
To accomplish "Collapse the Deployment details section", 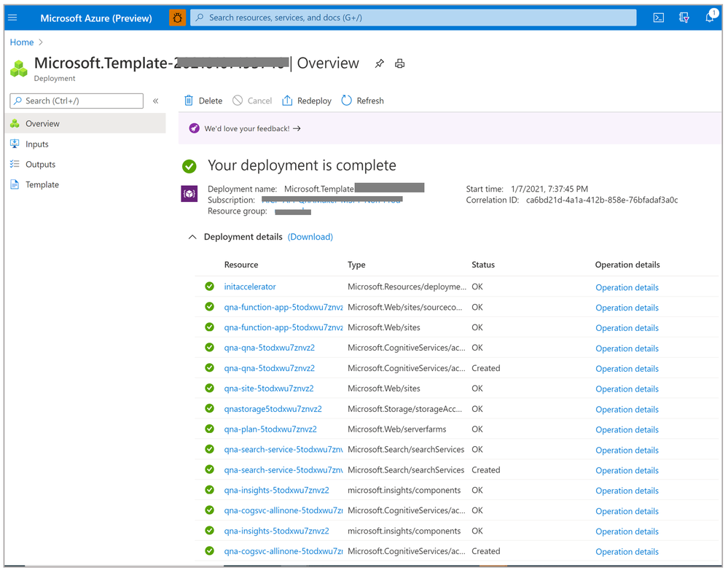I will (x=192, y=237).
